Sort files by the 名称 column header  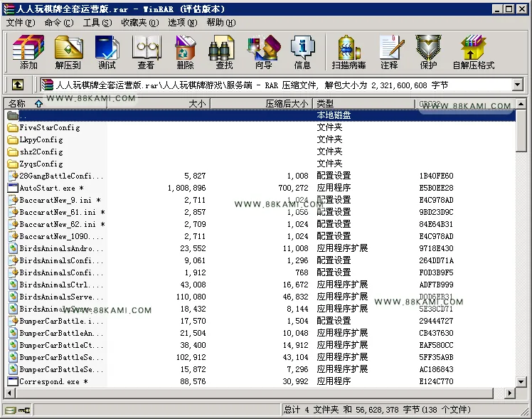pos(55,103)
